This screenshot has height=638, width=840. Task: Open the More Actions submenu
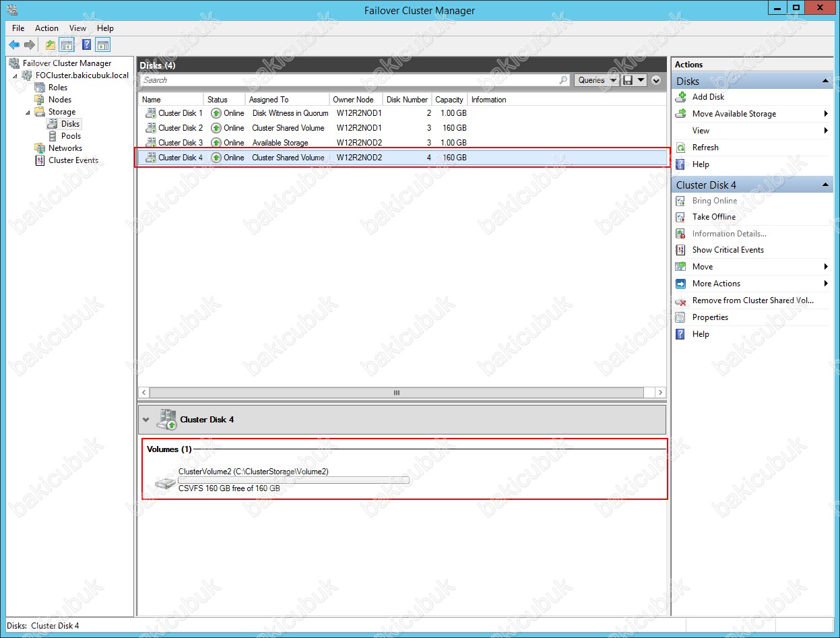[752, 284]
